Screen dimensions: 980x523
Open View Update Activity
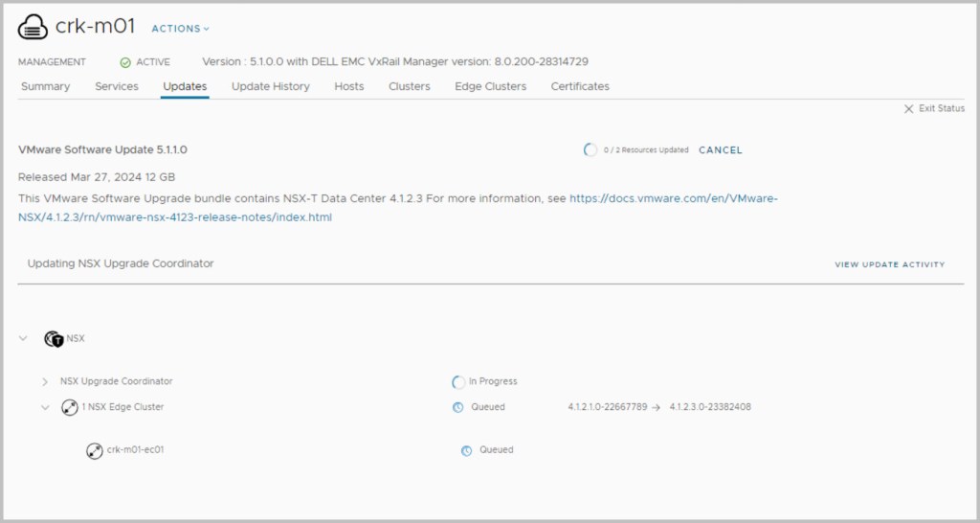[889, 264]
